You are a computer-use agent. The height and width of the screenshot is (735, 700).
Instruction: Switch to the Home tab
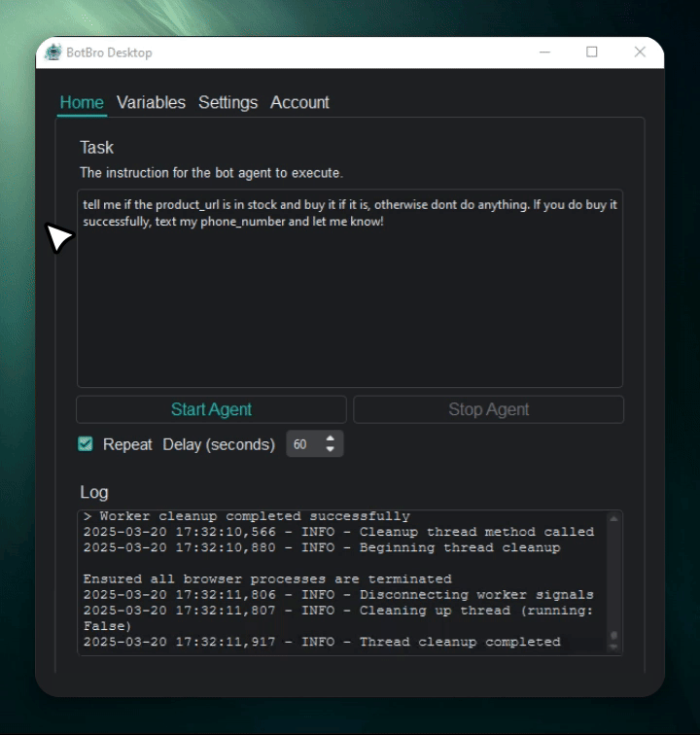(x=82, y=103)
